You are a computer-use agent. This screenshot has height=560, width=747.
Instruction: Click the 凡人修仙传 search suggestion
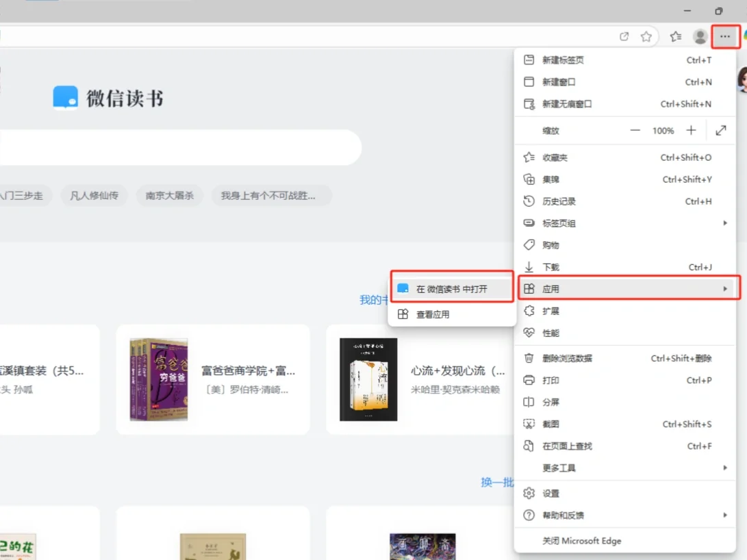[x=94, y=196]
